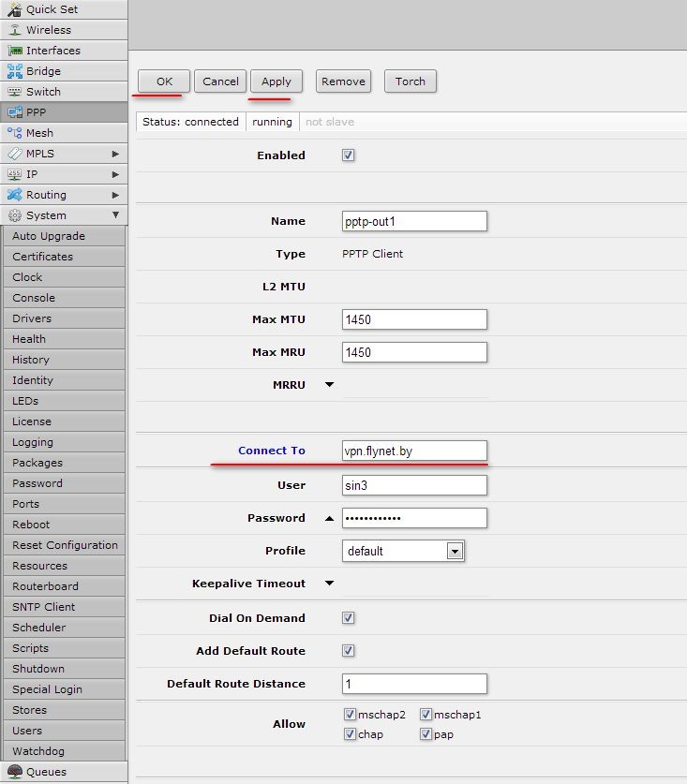Click the Remove button
This screenshot has width=687, height=784.
pos(343,81)
